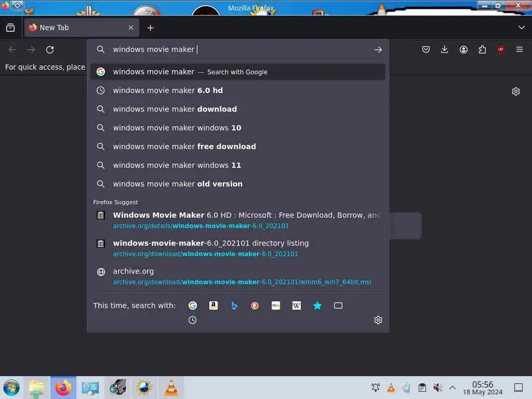Open search settings gear in the suggestions panel

378,320
